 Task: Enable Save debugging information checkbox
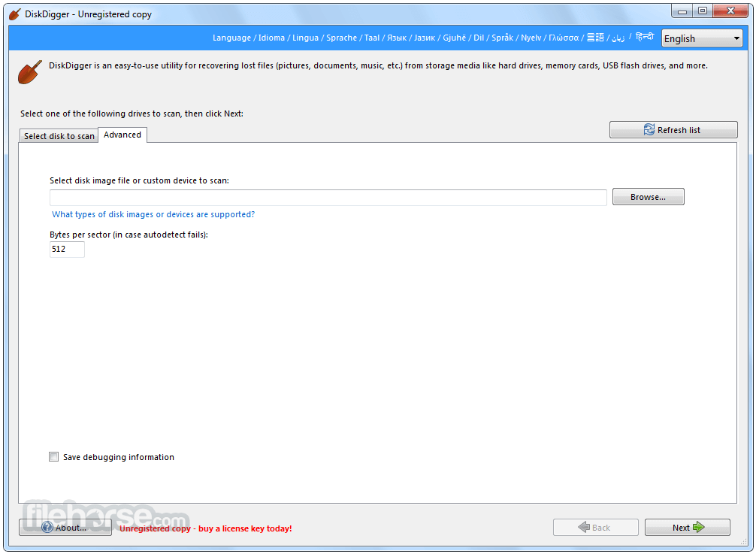[53, 456]
